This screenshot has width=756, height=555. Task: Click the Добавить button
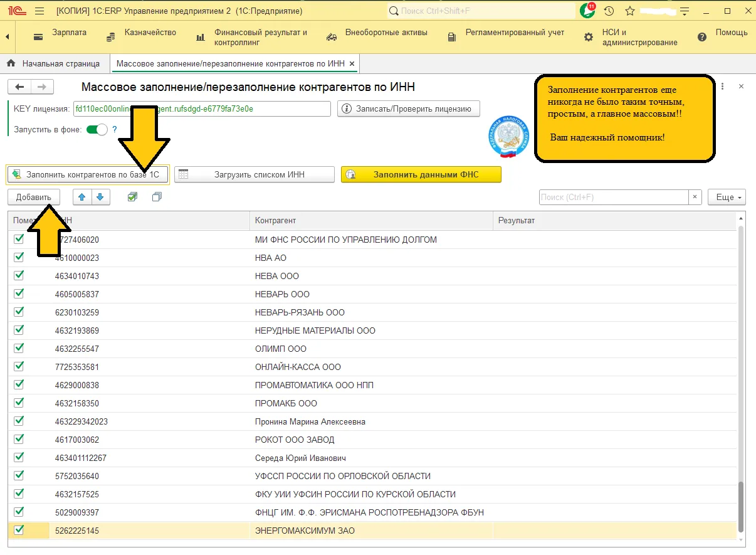34,197
